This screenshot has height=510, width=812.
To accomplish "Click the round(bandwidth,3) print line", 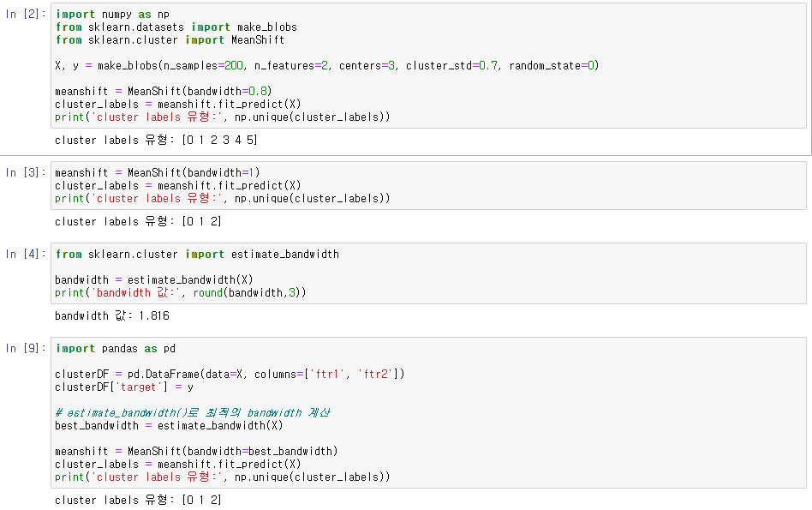I will 181,293.
